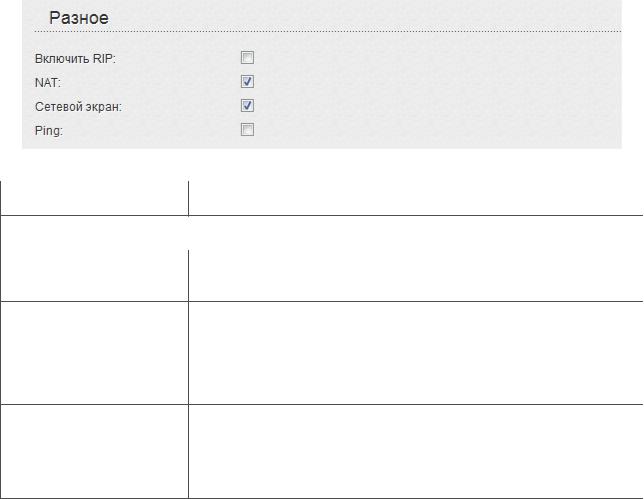Screen dimensions: 644x499
Task: Click the third table row's left cell
Action: tap(94, 352)
